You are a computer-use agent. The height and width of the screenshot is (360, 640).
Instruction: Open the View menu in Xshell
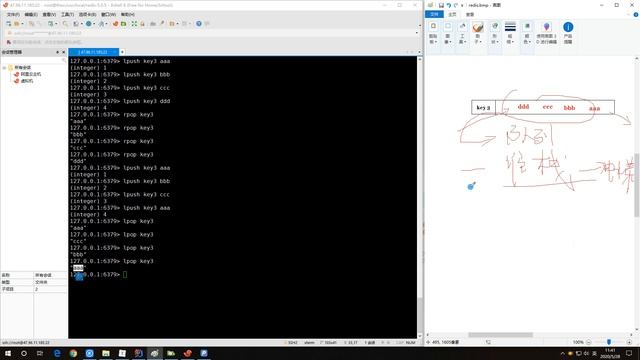point(49,14)
